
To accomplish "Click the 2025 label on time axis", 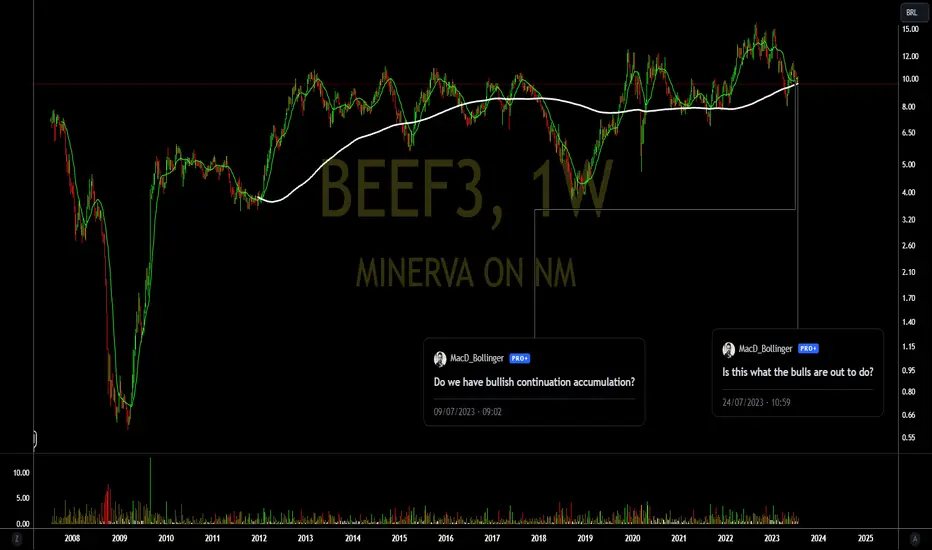I will point(865,538).
